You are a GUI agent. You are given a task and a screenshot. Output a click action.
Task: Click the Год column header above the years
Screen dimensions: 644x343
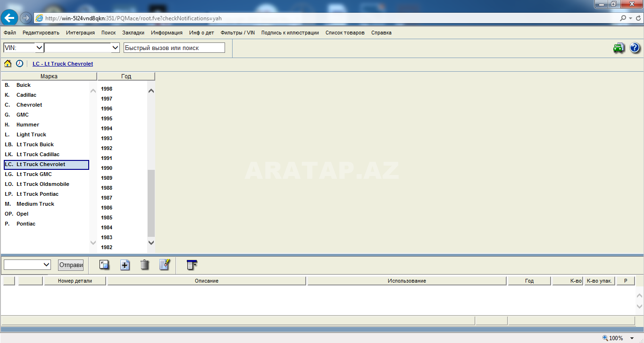point(126,76)
